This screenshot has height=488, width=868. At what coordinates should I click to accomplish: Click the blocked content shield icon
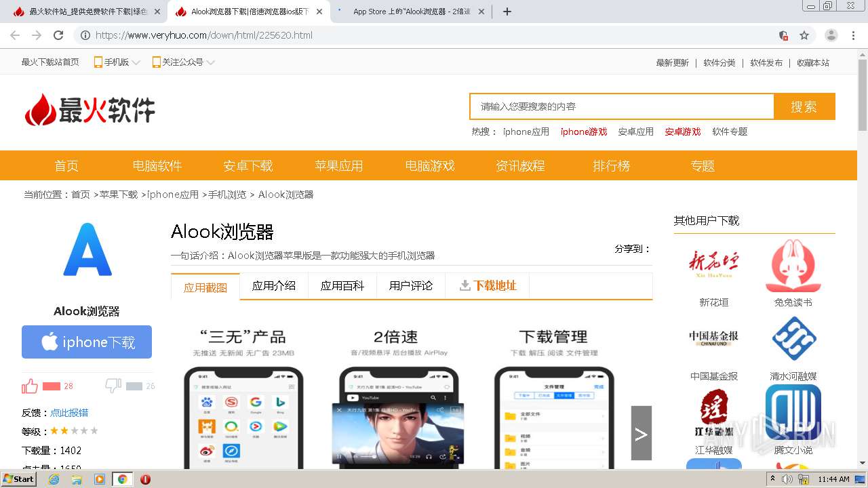point(783,35)
